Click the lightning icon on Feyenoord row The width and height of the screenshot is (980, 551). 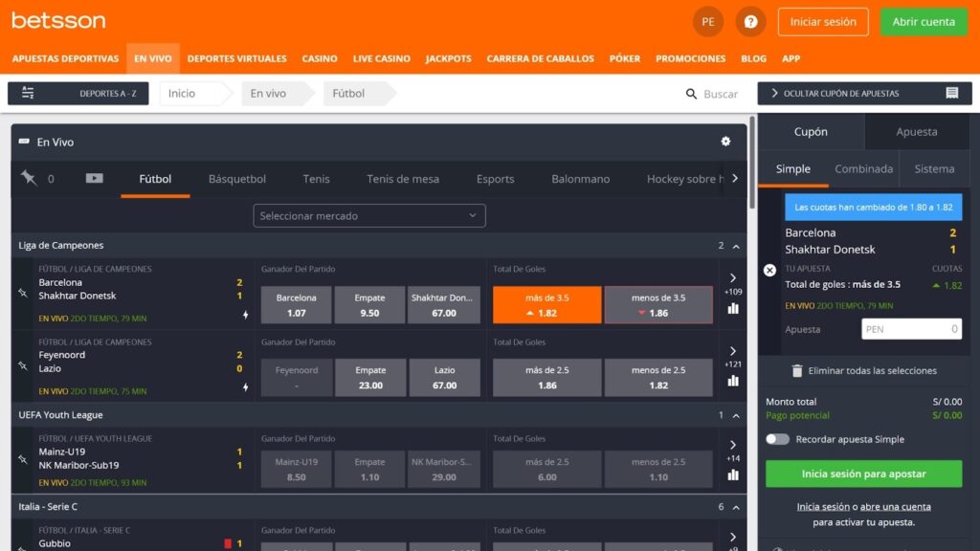pos(246,387)
